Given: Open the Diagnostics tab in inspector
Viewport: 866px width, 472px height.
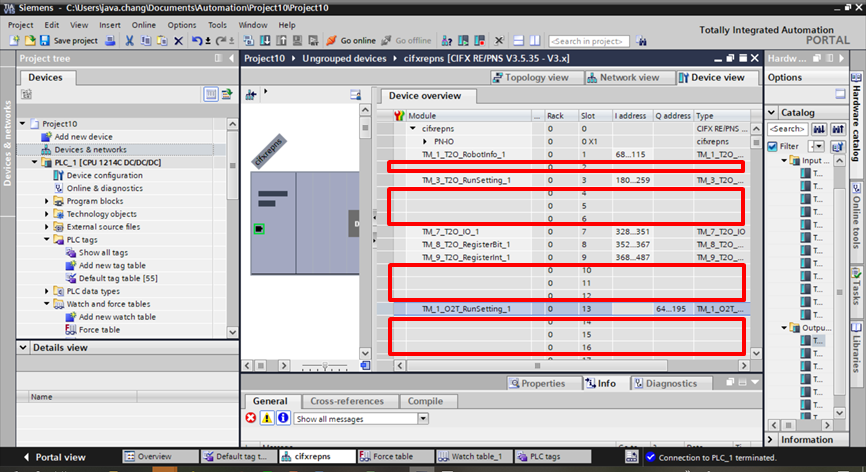Looking at the screenshot, I should [x=670, y=383].
